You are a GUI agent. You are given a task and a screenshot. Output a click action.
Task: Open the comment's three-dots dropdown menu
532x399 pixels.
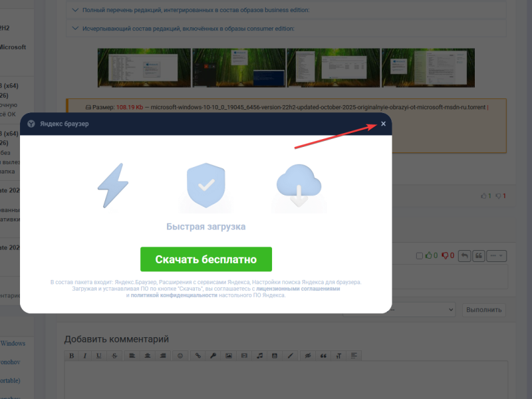coord(497,255)
